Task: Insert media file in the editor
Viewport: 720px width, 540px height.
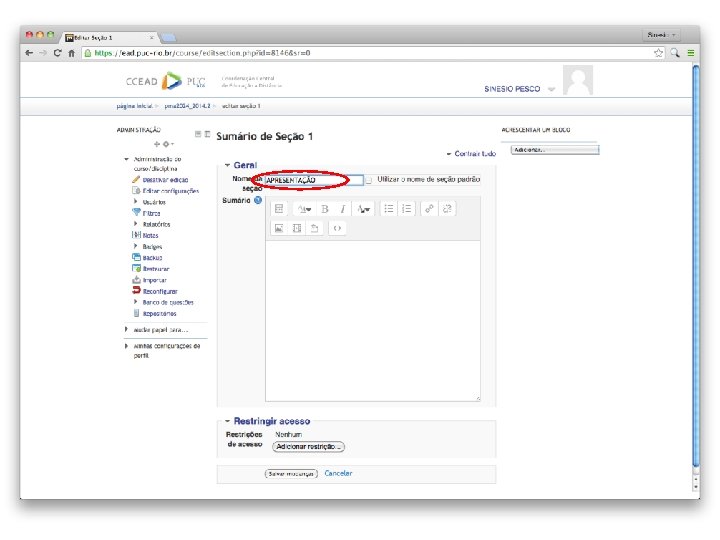Action: tap(297, 228)
